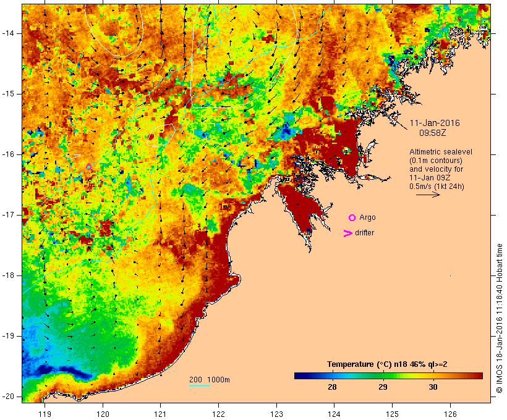
Task: Click the '-18' latitude axis label
Action: point(8,275)
